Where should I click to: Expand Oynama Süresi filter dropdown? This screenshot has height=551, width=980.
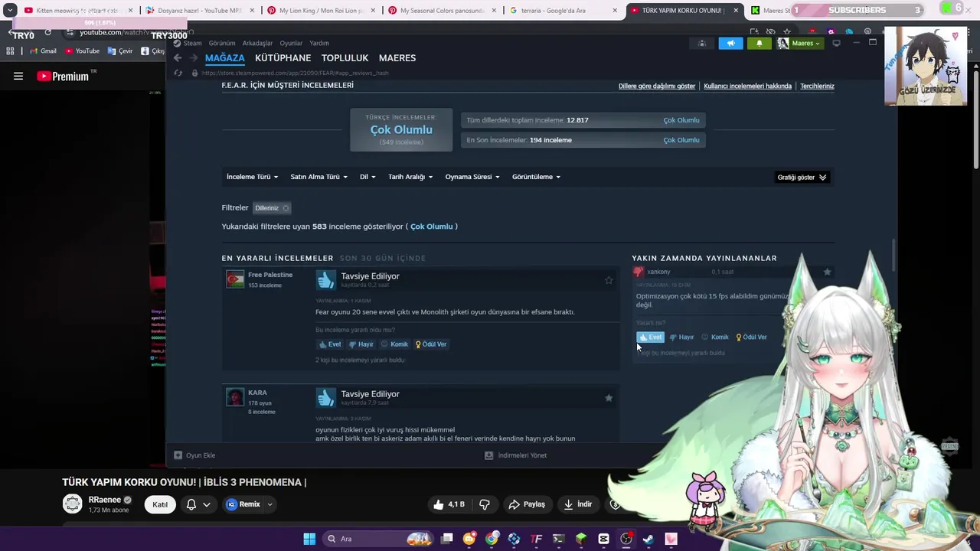tap(472, 177)
